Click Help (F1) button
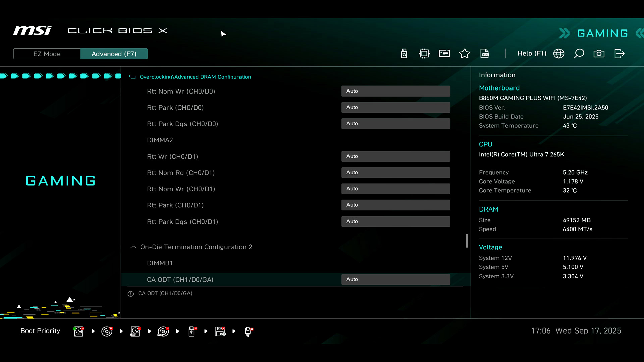The image size is (644, 362). (x=532, y=54)
